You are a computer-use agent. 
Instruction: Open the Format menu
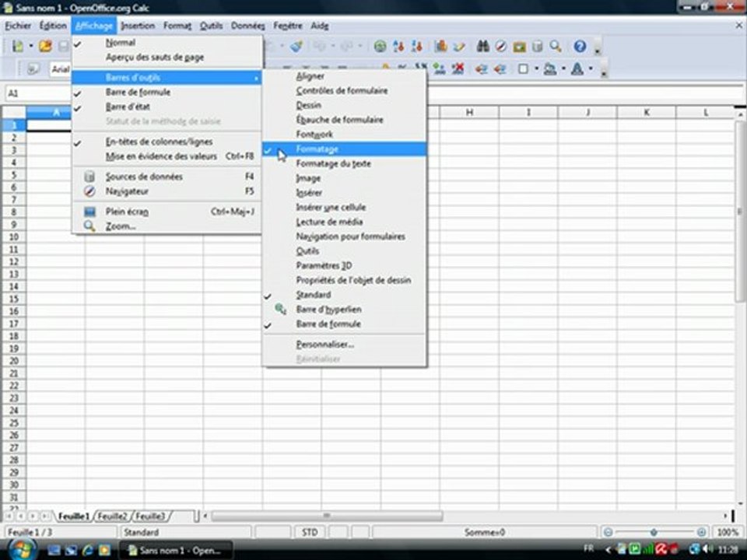point(177,26)
